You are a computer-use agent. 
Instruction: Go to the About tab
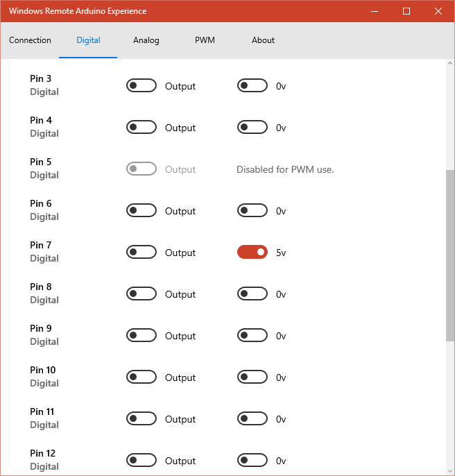coord(263,40)
